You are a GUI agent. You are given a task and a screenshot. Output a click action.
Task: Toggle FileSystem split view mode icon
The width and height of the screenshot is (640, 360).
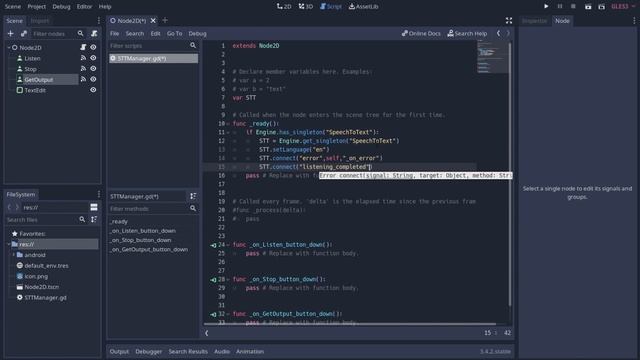(94, 207)
